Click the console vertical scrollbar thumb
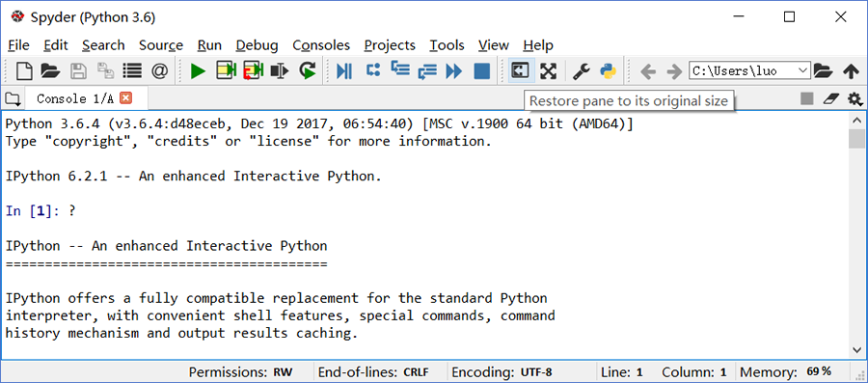This screenshot has width=868, height=383. (x=856, y=138)
